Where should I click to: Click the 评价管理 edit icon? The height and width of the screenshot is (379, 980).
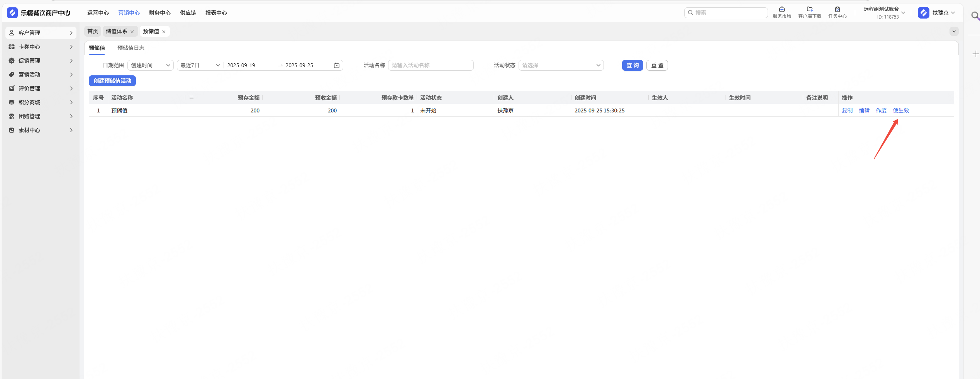12,88
